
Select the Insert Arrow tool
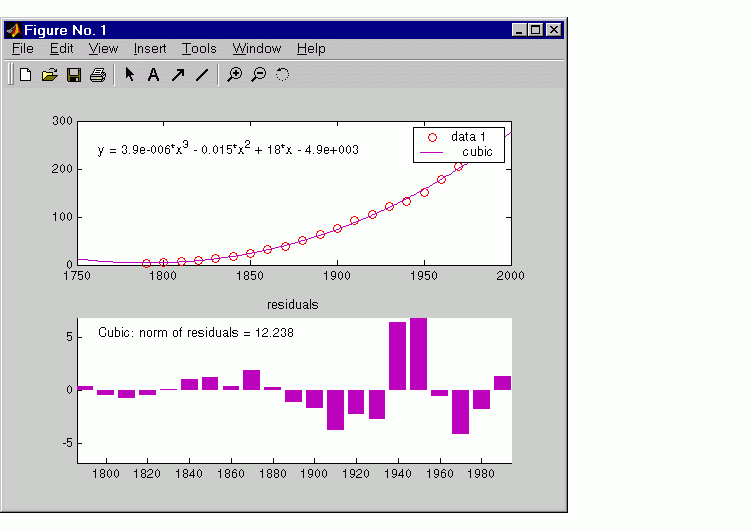point(178,75)
